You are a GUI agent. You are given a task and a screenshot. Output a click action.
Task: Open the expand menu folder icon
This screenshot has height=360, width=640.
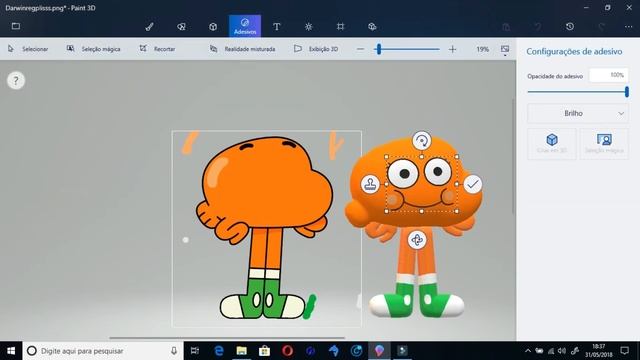tap(16, 26)
